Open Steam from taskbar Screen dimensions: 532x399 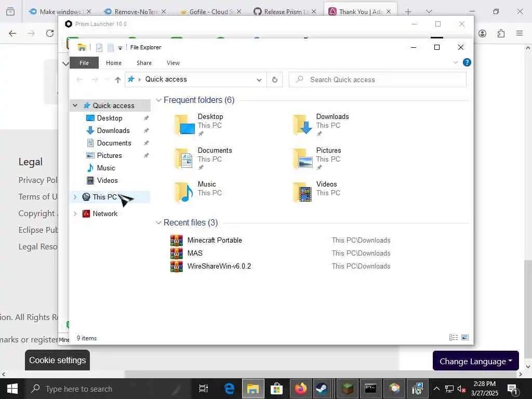(321, 389)
